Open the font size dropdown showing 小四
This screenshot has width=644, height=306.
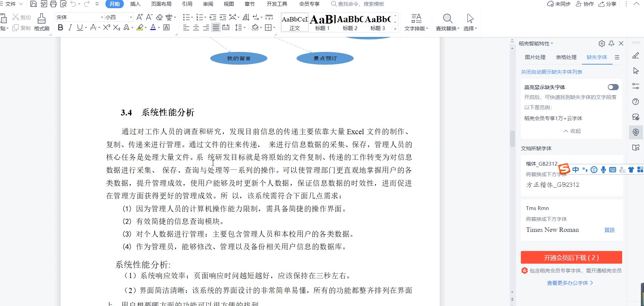pyautogui.click(x=131, y=17)
